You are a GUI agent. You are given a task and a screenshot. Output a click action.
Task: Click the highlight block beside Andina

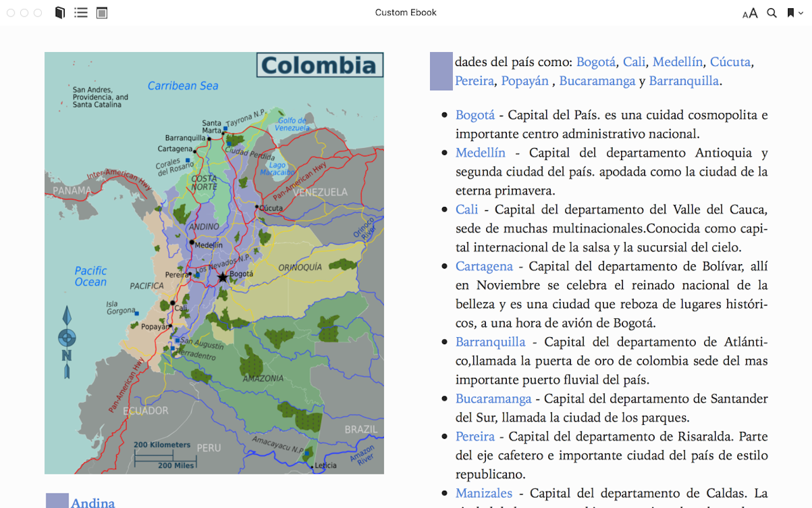click(57, 500)
